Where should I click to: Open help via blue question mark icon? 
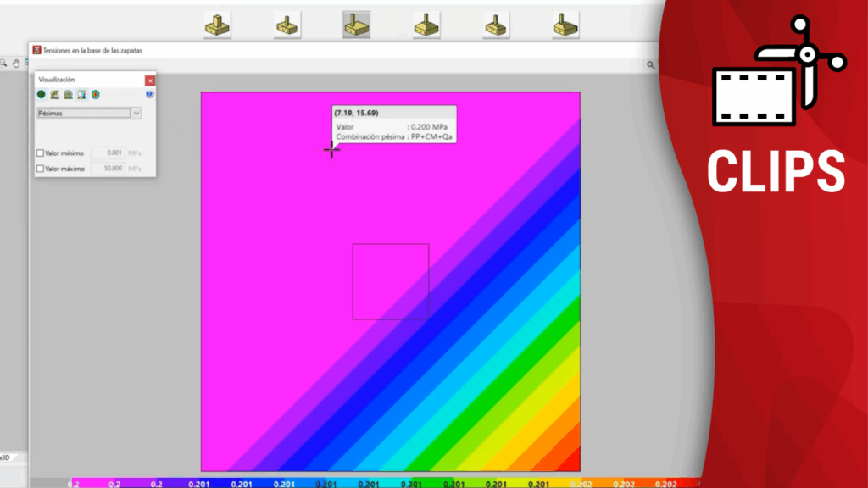pyautogui.click(x=149, y=95)
